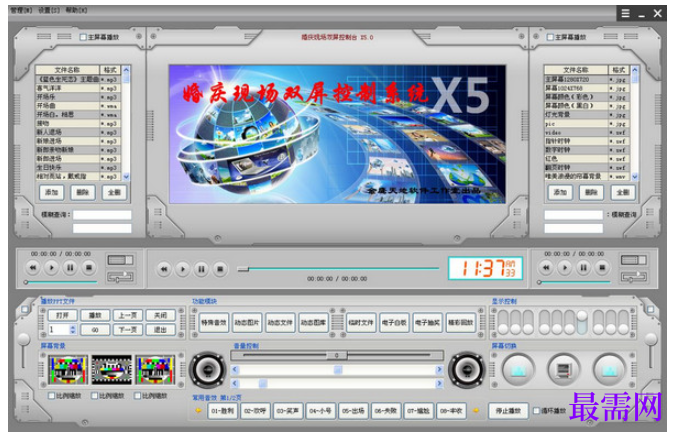Pause the center main player
The image size is (681, 438).
(x=201, y=269)
